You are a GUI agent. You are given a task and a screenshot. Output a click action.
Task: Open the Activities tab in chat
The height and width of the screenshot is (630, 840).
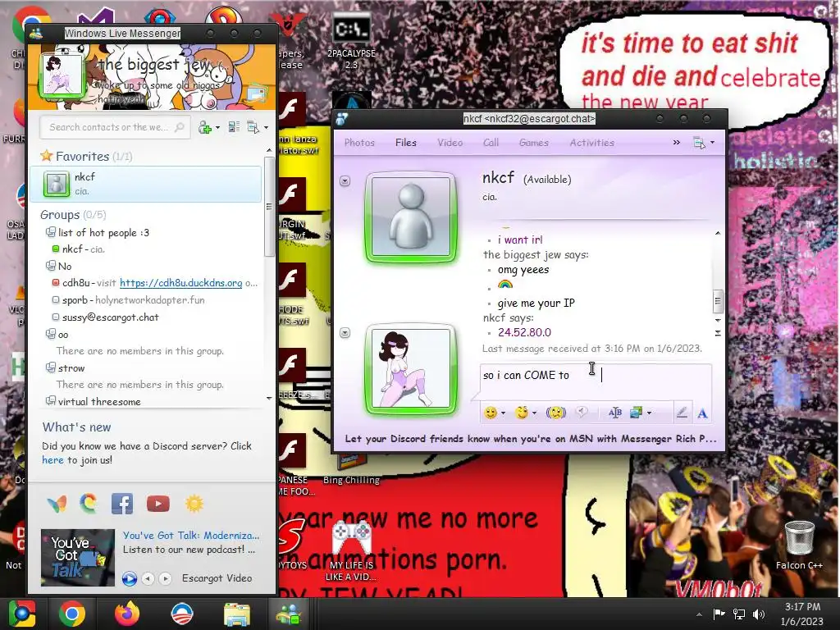click(592, 143)
